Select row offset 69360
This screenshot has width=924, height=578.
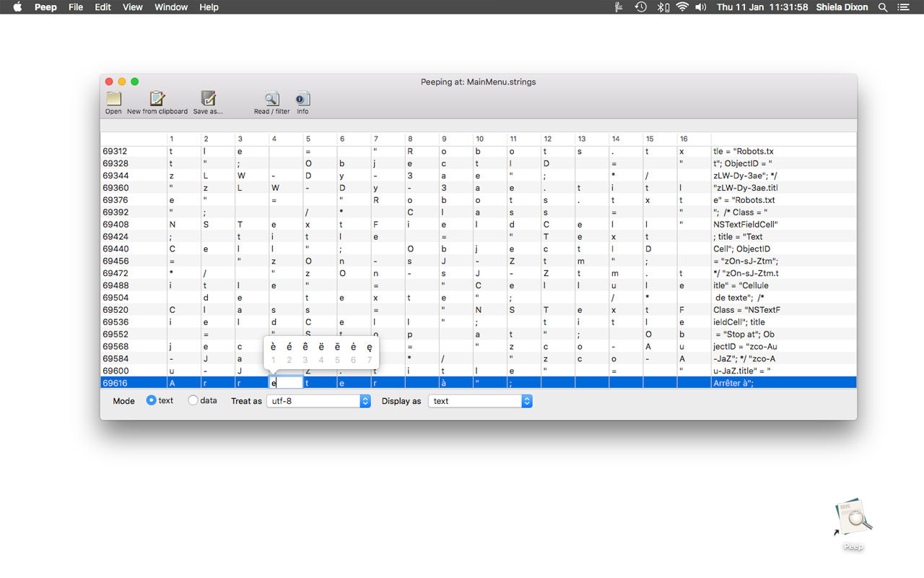(115, 188)
